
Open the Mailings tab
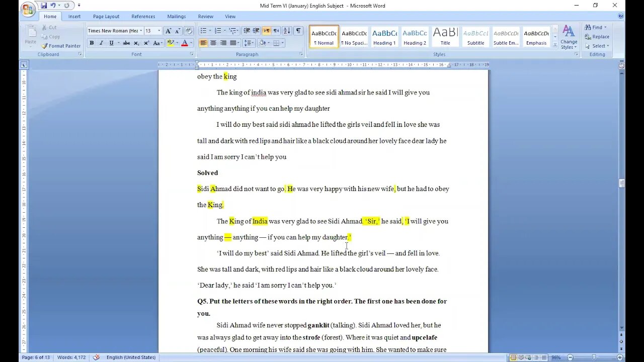(176, 17)
